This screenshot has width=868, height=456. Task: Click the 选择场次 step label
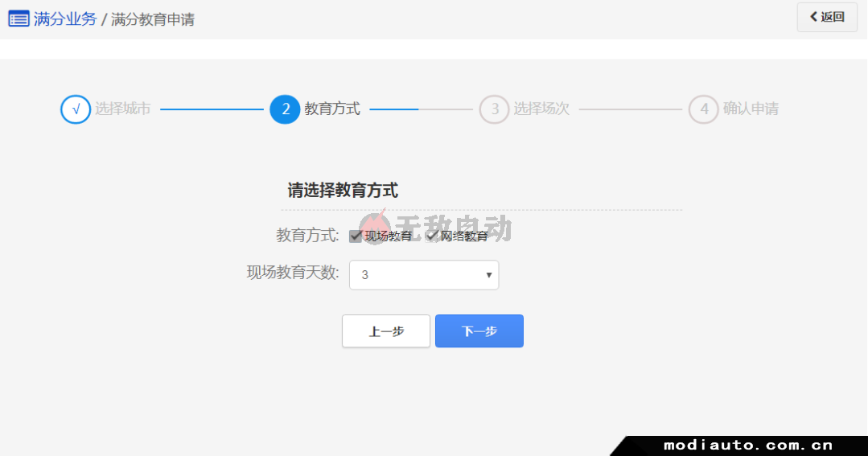[x=541, y=109]
